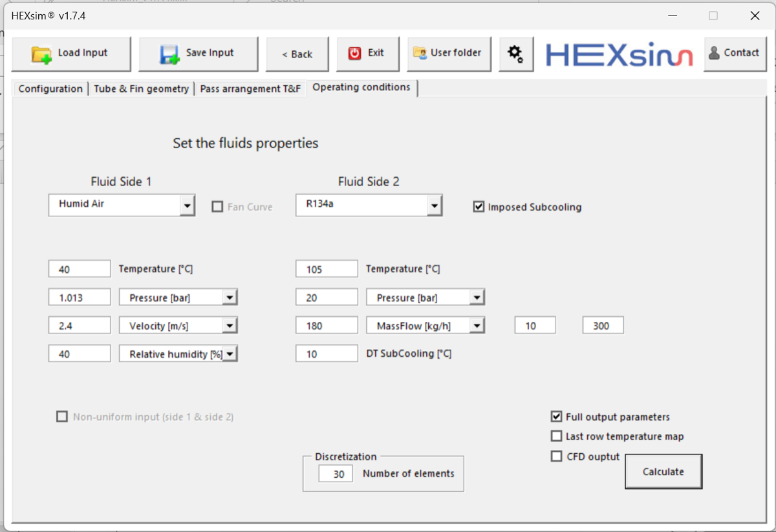Image resolution: width=776 pixels, height=532 pixels.
Task: Click the 'Set the fluids properties' heading
Action: click(x=246, y=143)
